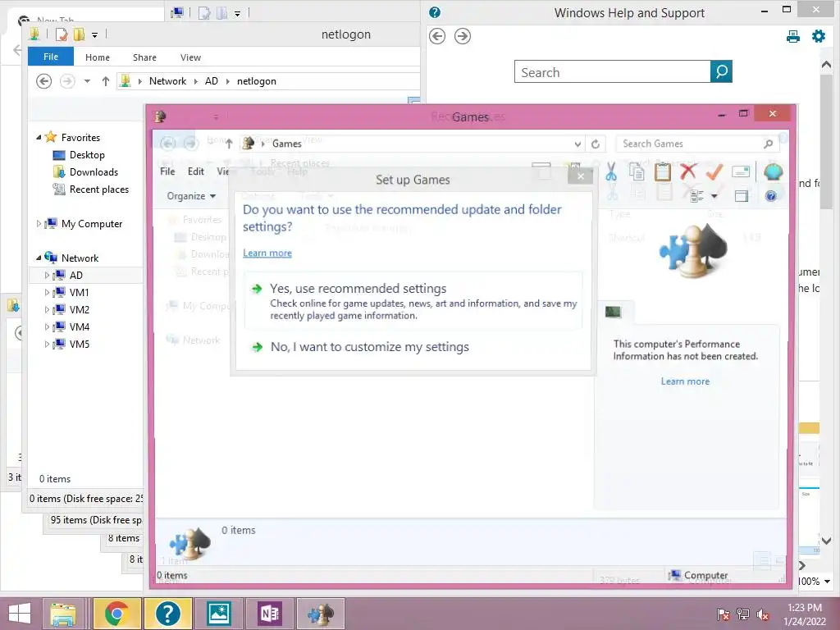Click the change view list icon in Games
The width and height of the screenshot is (840, 630).
click(696, 196)
